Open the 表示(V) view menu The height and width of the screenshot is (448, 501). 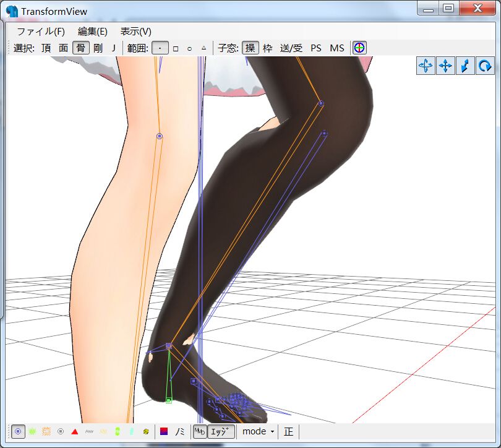pos(135,32)
